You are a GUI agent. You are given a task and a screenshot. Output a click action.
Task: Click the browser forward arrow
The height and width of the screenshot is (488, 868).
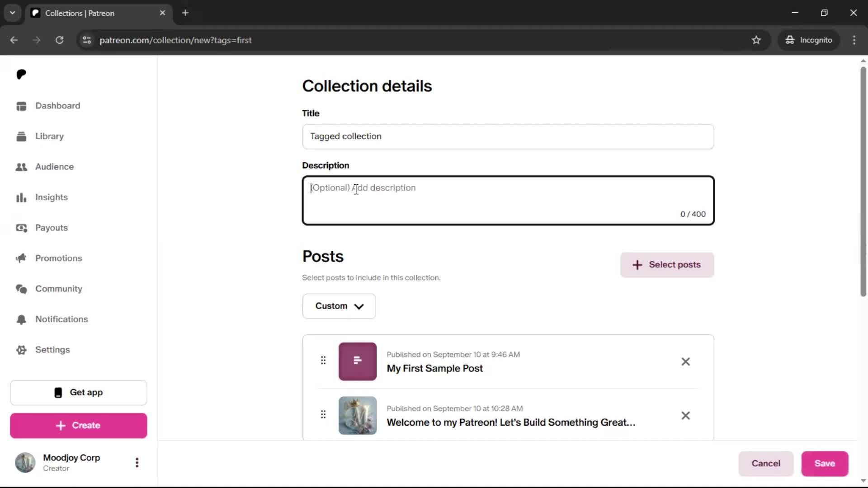tap(37, 40)
